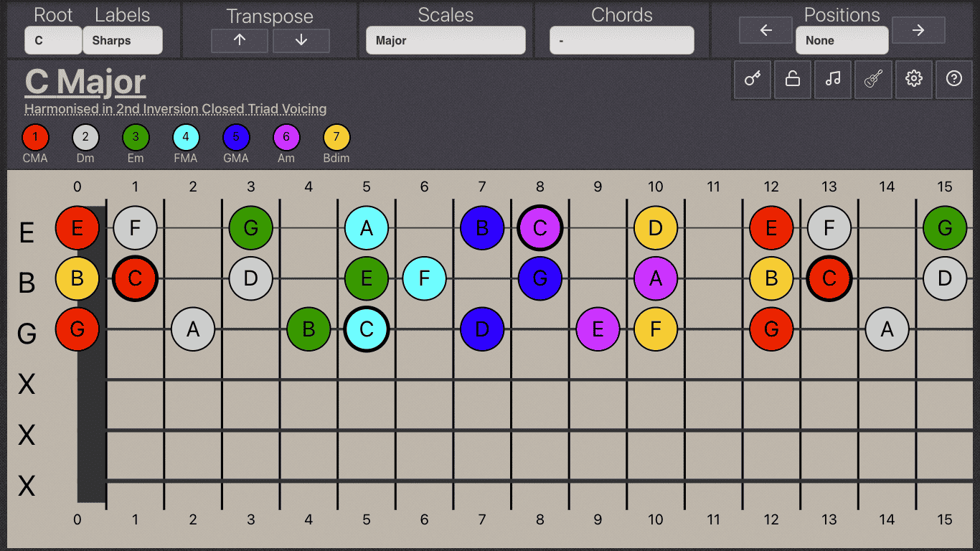
Task: Advance to next position with right arrow
Action: point(918,31)
